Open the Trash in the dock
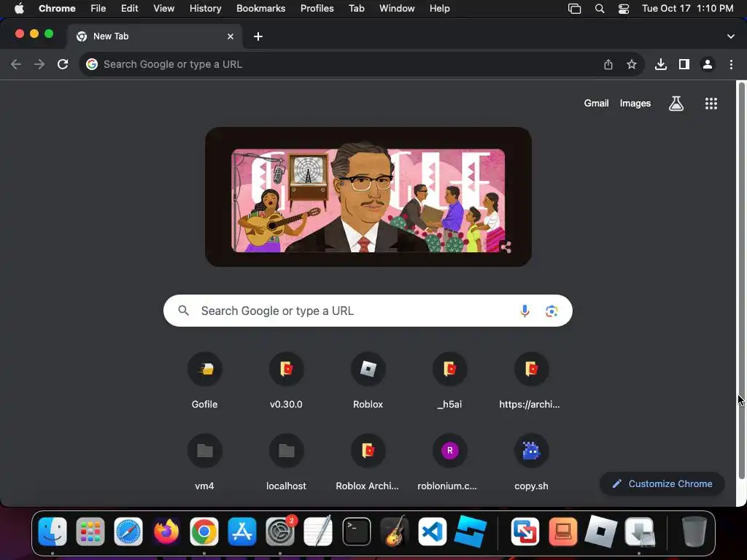This screenshot has height=560, width=747. pos(694,532)
